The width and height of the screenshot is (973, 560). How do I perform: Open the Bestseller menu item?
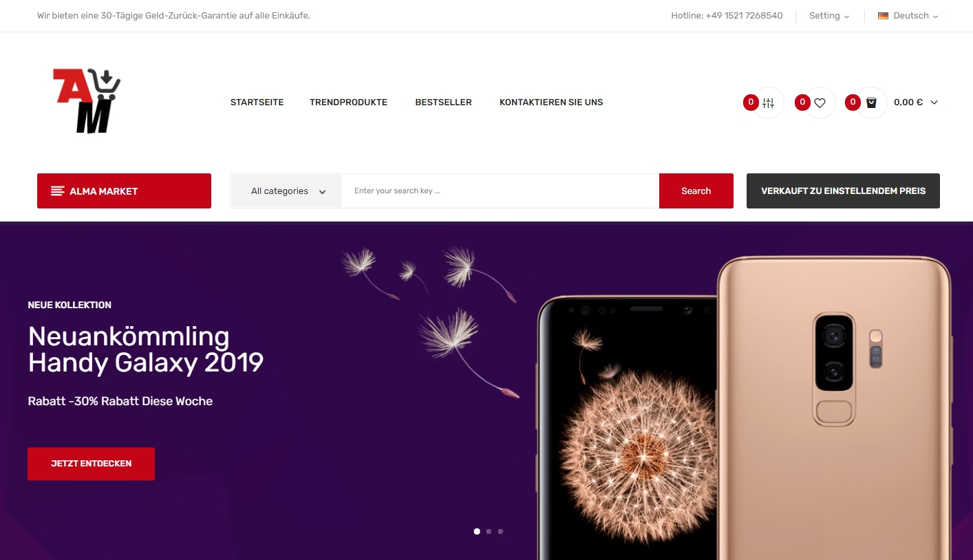[443, 102]
